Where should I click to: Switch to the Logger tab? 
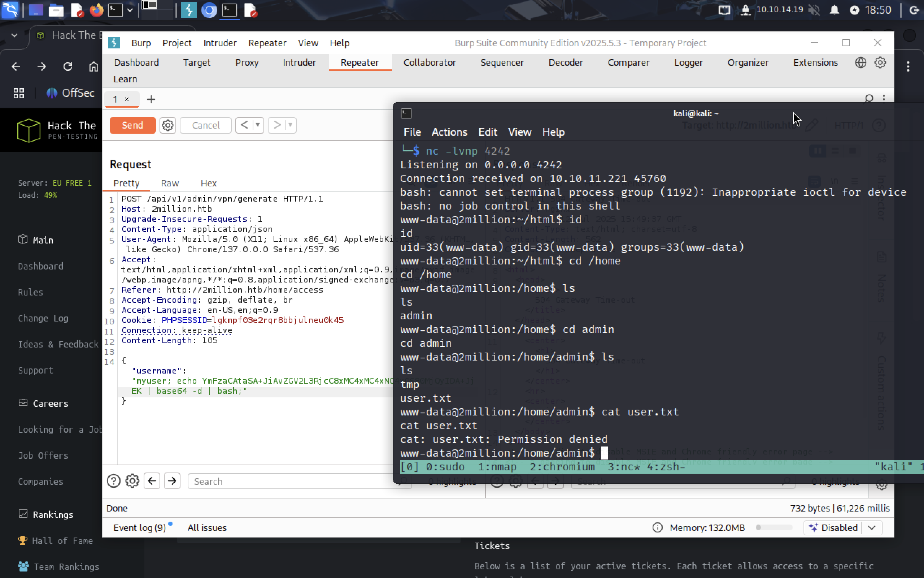pos(688,62)
